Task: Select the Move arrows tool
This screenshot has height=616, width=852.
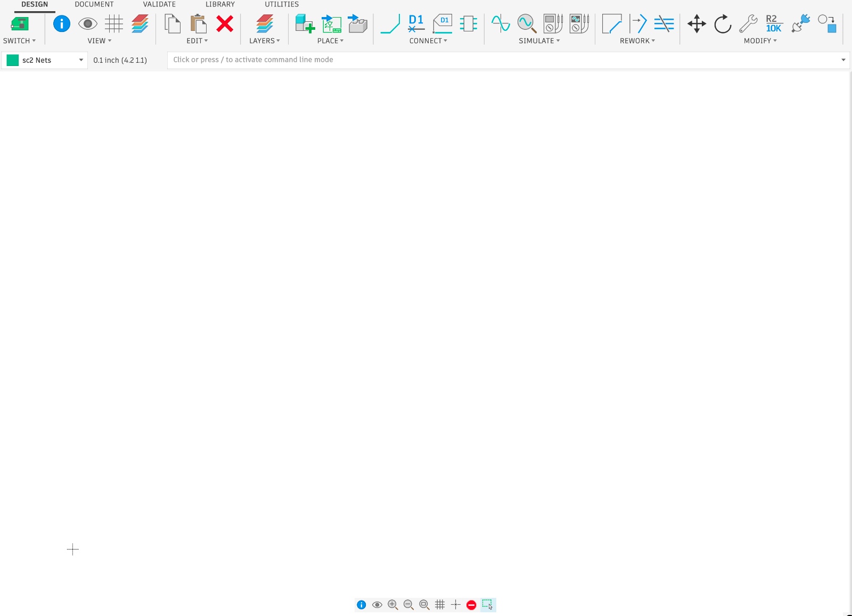Action: tap(697, 23)
